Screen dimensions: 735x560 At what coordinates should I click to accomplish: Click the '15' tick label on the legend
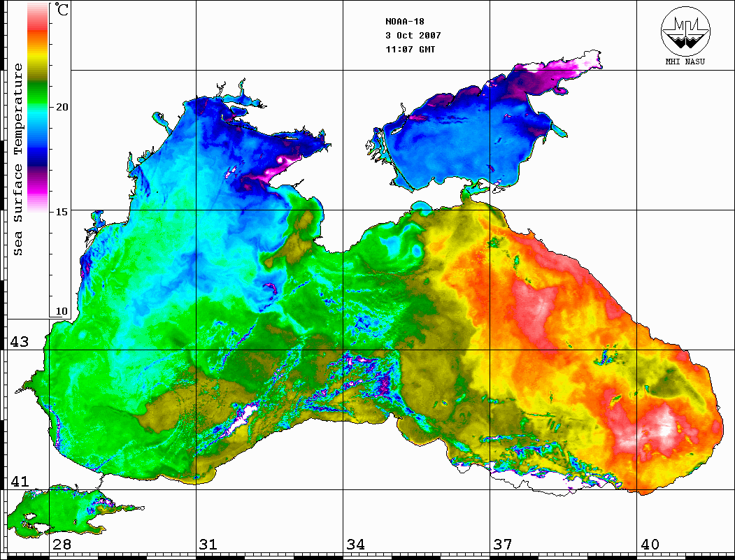tap(62, 212)
